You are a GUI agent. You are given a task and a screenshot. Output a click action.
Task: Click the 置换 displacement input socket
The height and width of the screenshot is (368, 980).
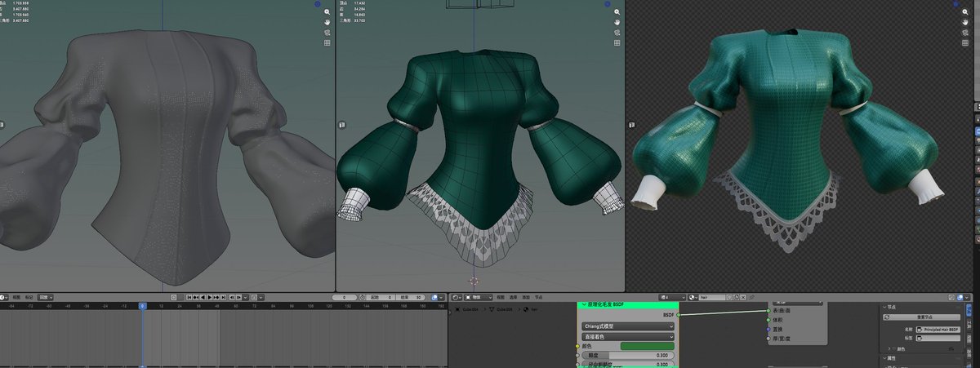(768, 329)
